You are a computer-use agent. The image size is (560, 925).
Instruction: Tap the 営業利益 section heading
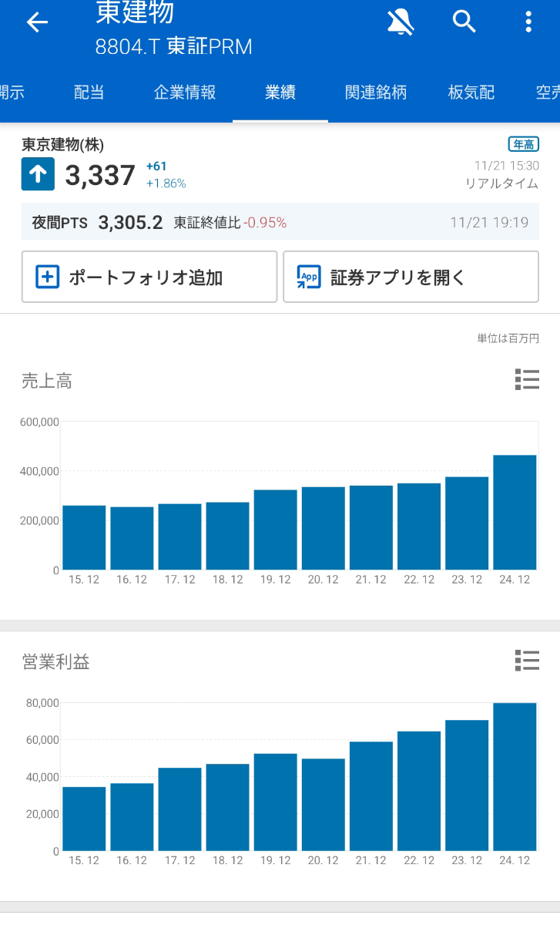[55, 661]
